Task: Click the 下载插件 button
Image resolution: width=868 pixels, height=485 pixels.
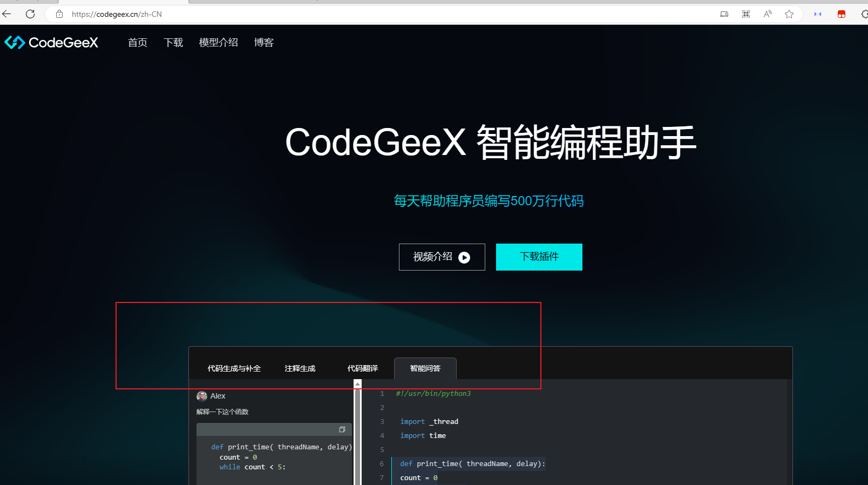Action: pyautogui.click(x=539, y=257)
